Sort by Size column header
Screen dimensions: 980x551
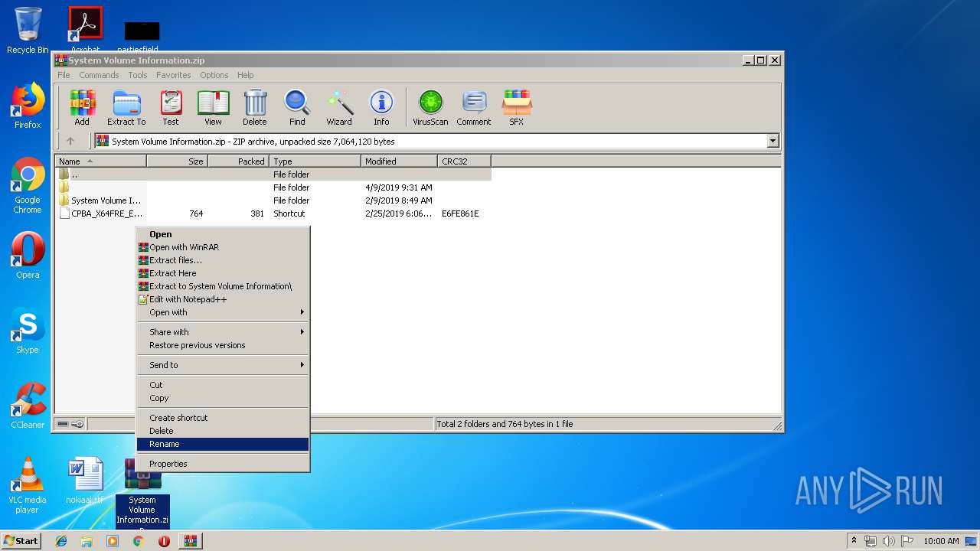pyautogui.click(x=177, y=161)
